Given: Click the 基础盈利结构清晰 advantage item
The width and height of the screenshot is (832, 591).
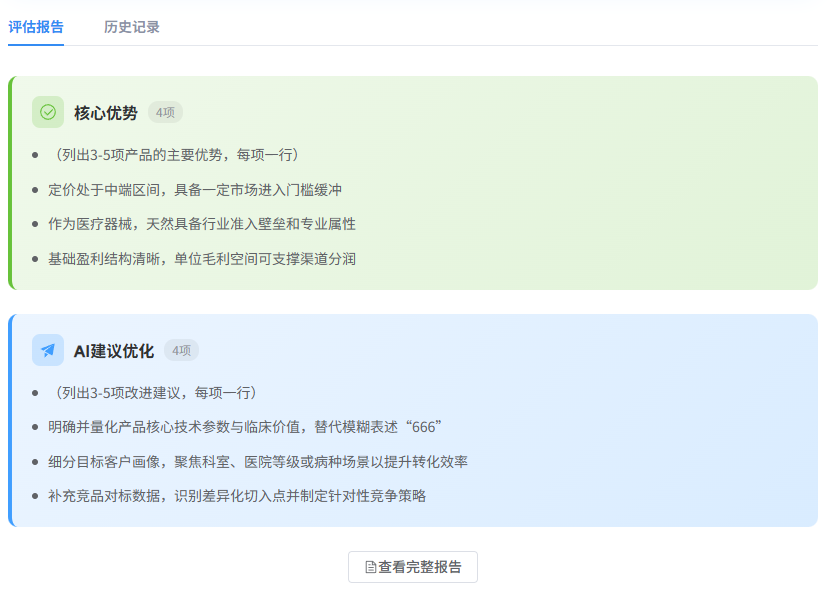Looking at the screenshot, I should point(202,259).
